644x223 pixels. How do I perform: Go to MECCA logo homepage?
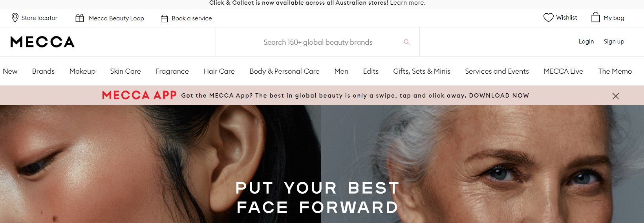tap(42, 42)
